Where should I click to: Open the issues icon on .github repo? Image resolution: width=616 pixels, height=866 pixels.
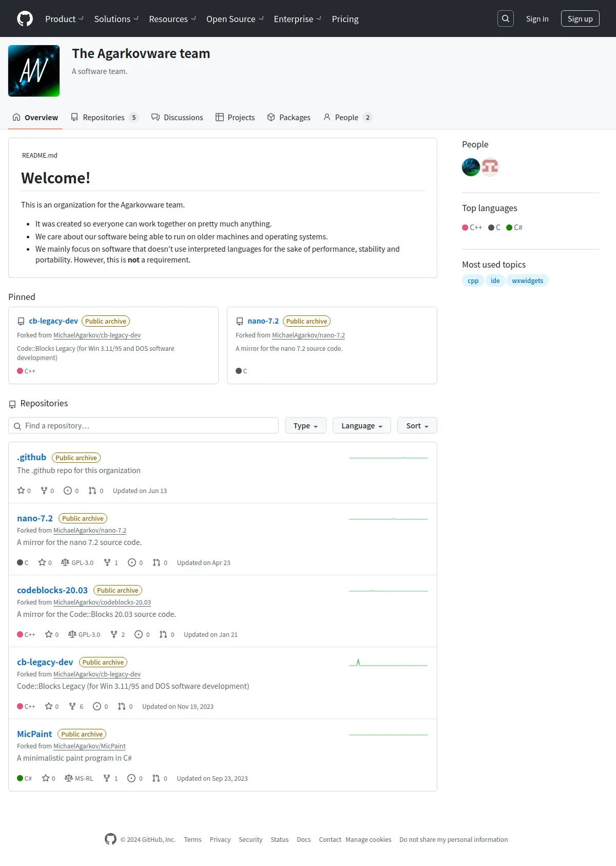(x=68, y=491)
